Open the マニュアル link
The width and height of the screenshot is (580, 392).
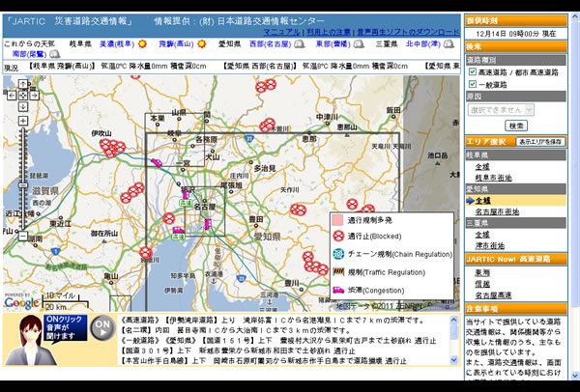point(281,32)
